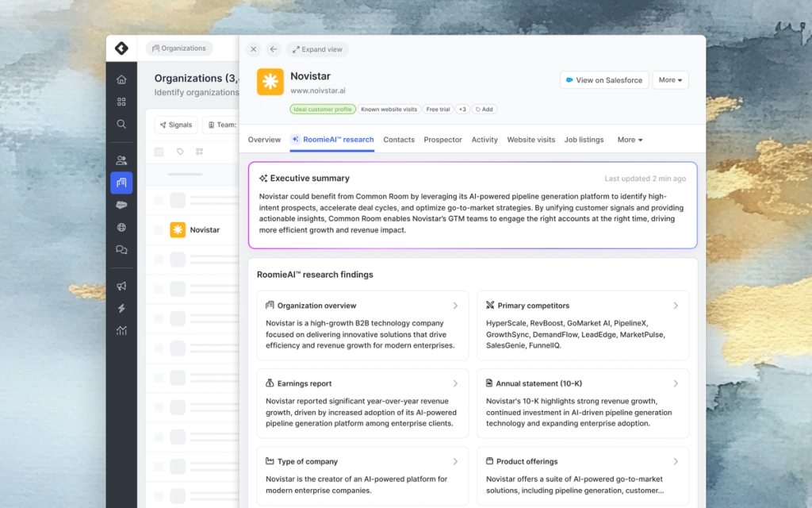
Task: Open Salesforce cloud icon in sidebar
Action: [x=121, y=205]
